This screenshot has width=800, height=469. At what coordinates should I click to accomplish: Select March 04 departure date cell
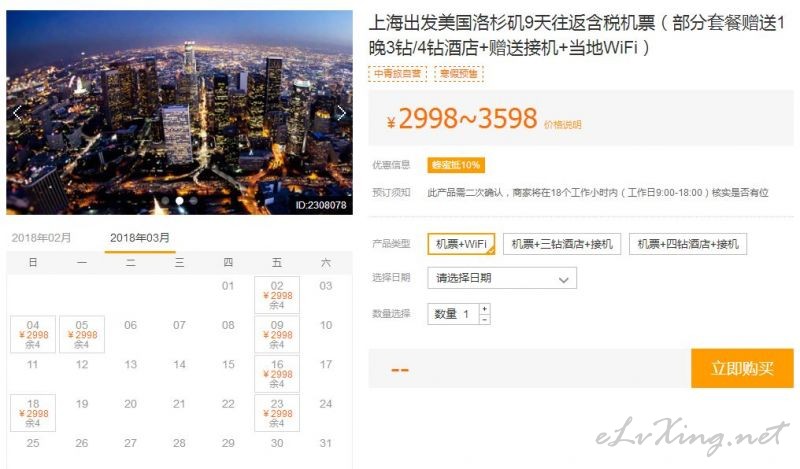[33, 334]
